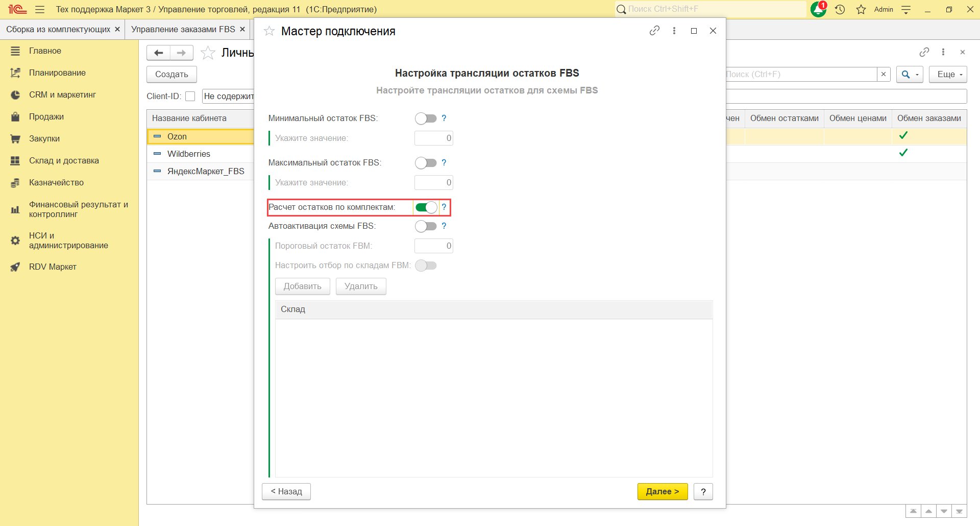Click the notifications bell icon
This screenshot has width=980, height=526.
pyautogui.click(x=818, y=10)
